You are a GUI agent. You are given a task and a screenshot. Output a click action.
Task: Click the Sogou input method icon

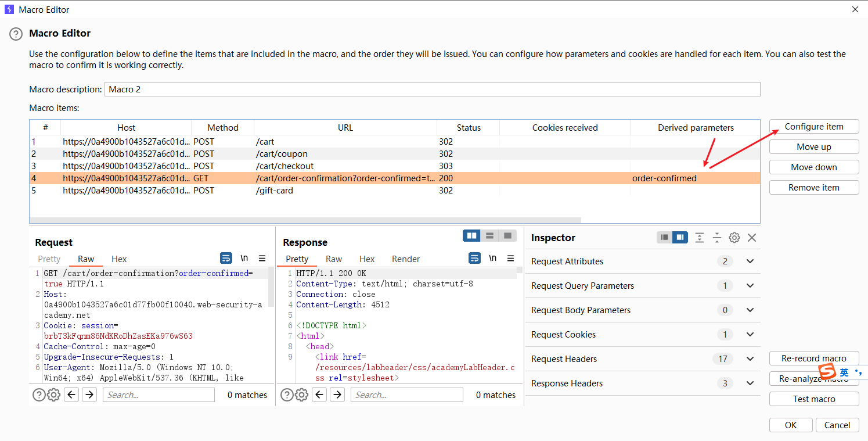pos(827,372)
